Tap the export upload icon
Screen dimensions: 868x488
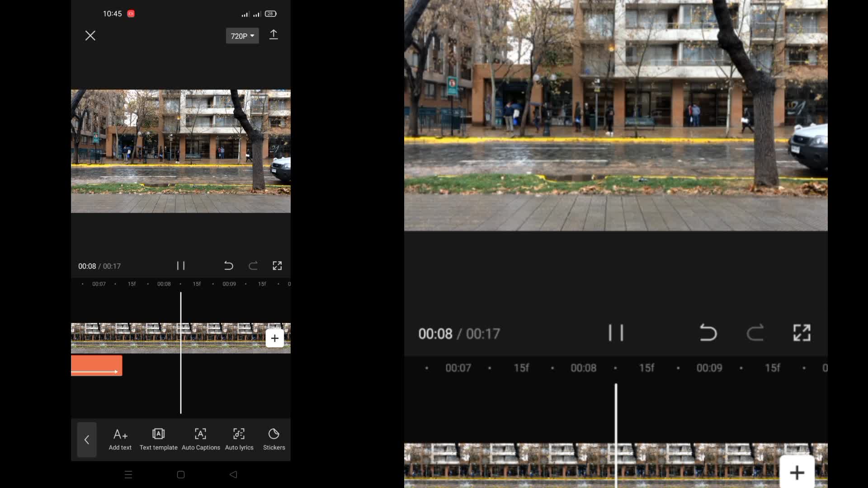[x=273, y=35]
